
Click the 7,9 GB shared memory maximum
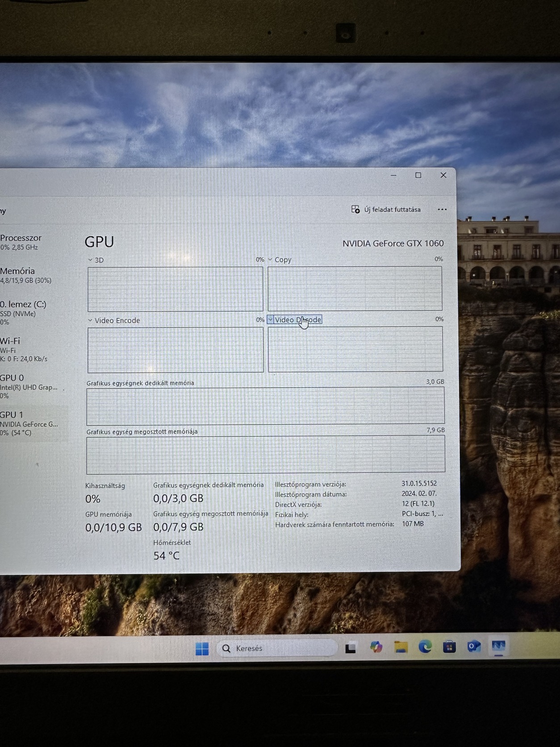pyautogui.click(x=435, y=430)
